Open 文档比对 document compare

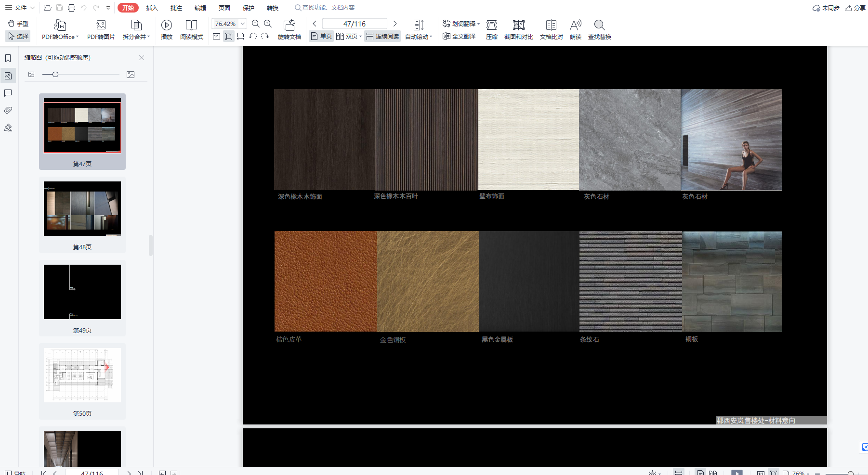click(552, 30)
